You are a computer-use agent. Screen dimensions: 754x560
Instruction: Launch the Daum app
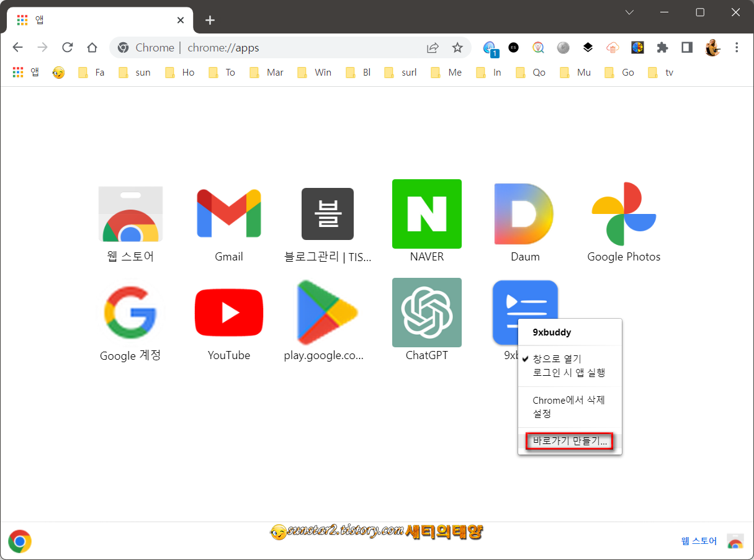525,214
